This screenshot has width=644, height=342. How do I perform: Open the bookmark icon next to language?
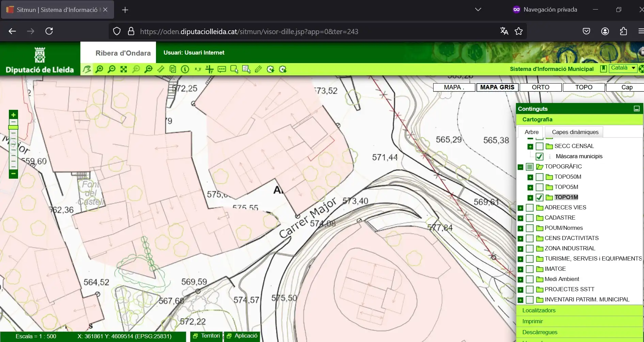pos(603,69)
